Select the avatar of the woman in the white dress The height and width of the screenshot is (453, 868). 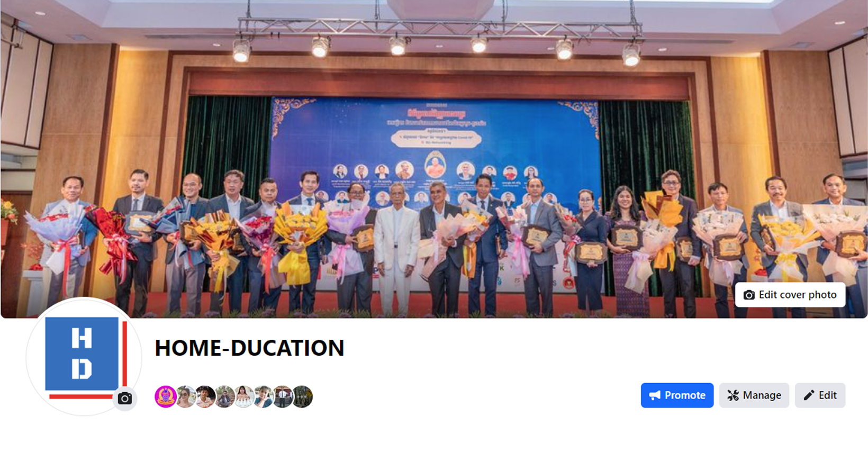click(244, 396)
